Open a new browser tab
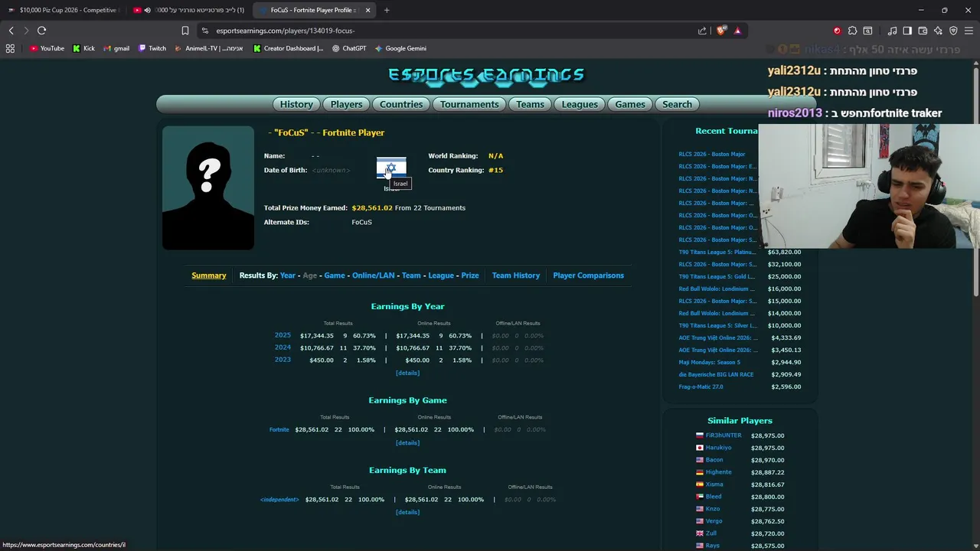980x551 pixels. [x=387, y=10]
